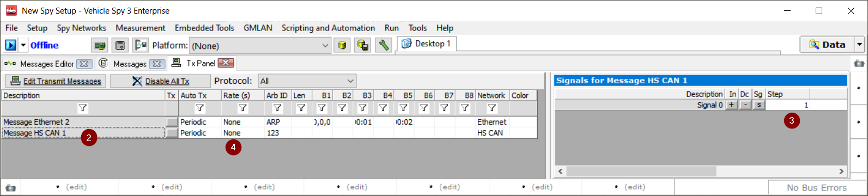Open the dropdown arrow beside the play button
Viewport: 868px width, 196px height.
tap(23, 45)
